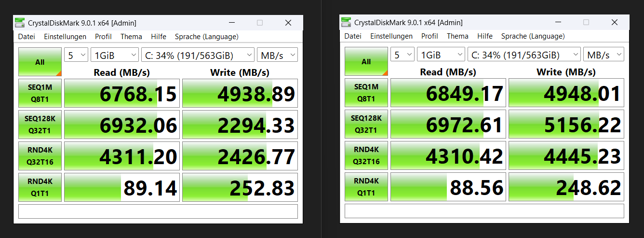Expand MB/s unit dropdown, left window
Screen dimensions: 644x238
coord(277,55)
